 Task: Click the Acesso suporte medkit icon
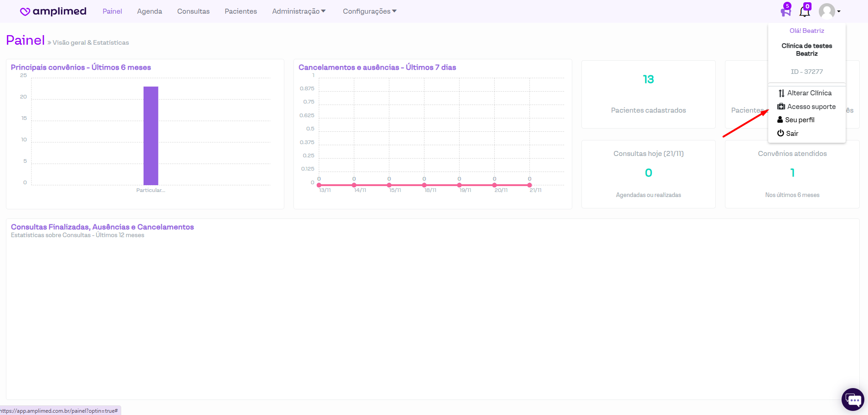click(x=781, y=107)
